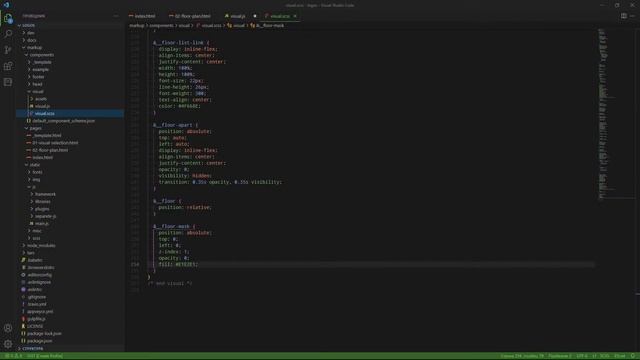Open the editor More Actions ellipsis
640x360 pixels.
coord(632,16)
